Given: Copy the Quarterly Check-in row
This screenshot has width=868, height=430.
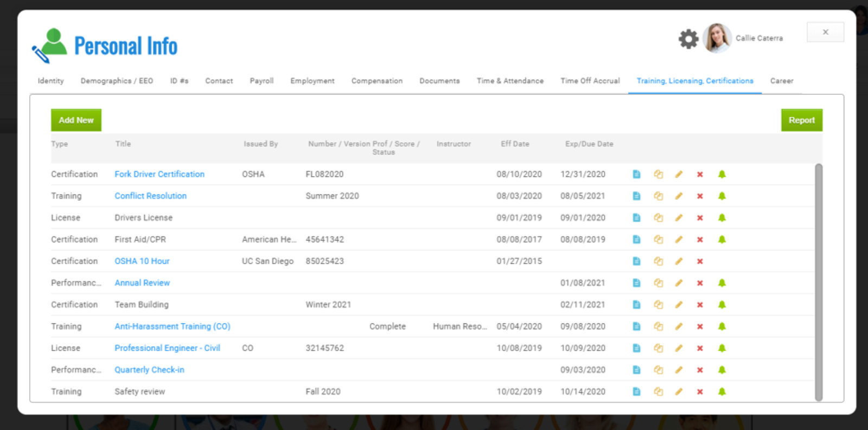Looking at the screenshot, I should click(x=658, y=369).
